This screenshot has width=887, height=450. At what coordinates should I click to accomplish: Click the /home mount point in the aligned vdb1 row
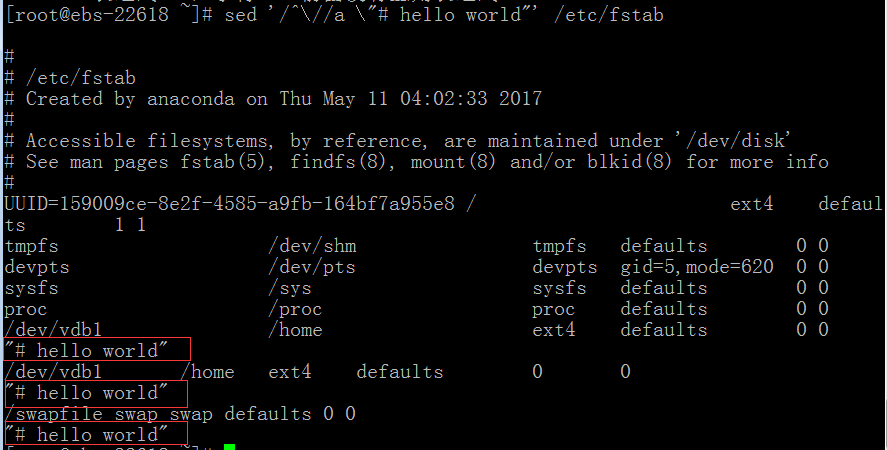click(295, 330)
